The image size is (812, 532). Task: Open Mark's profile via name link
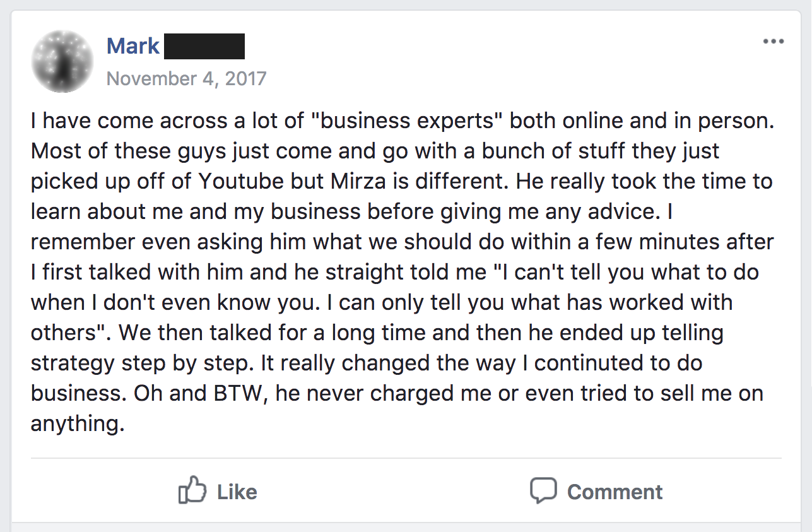coord(133,46)
